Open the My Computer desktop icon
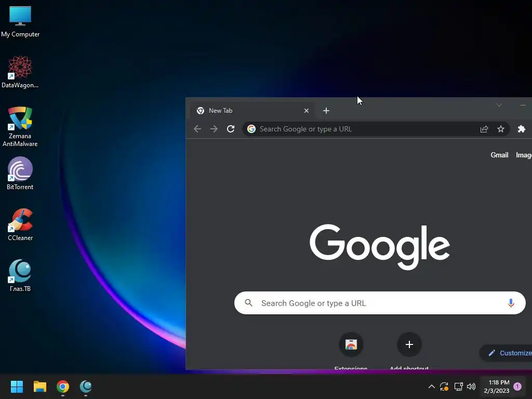Screen dimensions: 532x399 tap(20, 21)
